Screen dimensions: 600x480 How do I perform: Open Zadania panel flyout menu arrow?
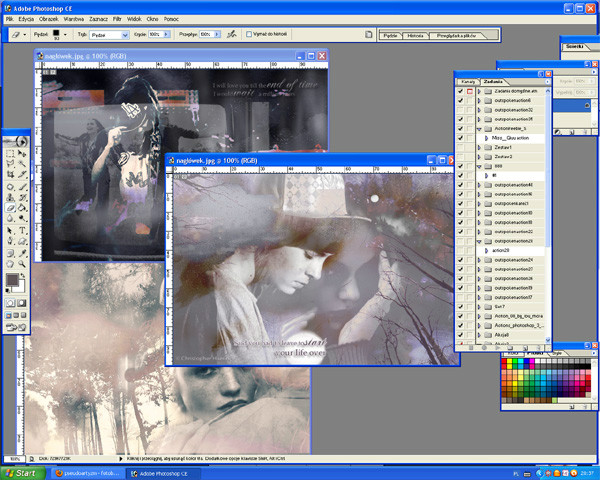548,82
